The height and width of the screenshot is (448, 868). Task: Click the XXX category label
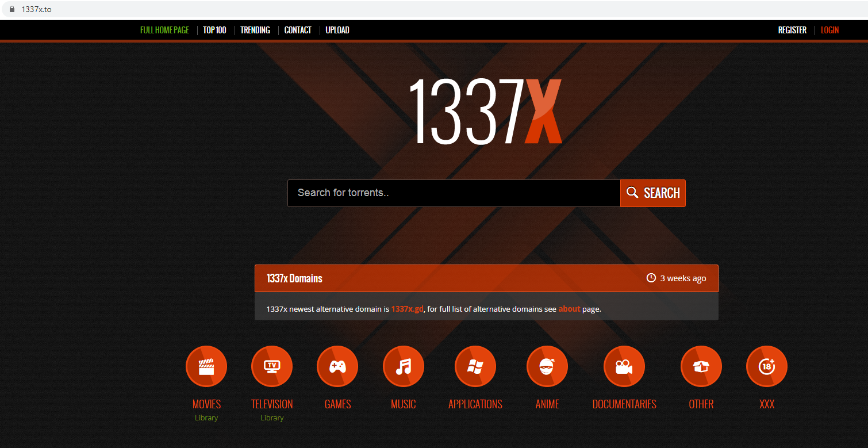click(x=767, y=404)
